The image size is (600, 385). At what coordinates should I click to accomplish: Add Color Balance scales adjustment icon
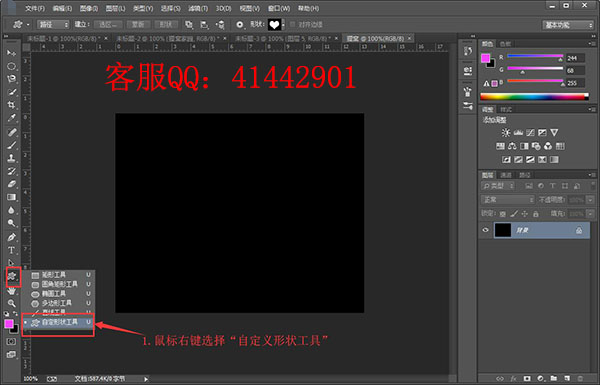[x=512, y=146]
